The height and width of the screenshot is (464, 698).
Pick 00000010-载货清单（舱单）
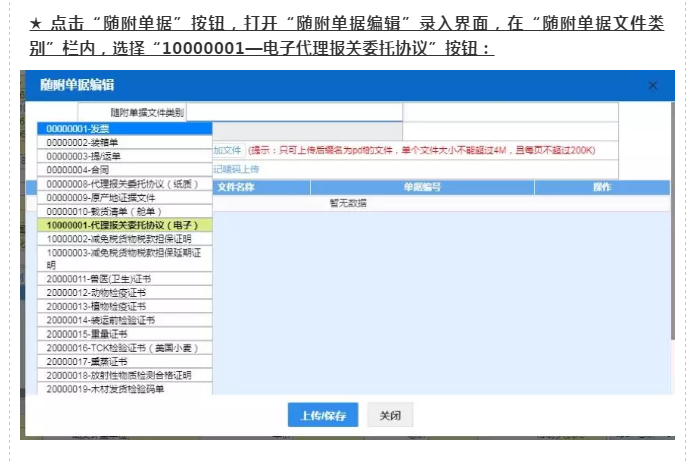[124, 212]
